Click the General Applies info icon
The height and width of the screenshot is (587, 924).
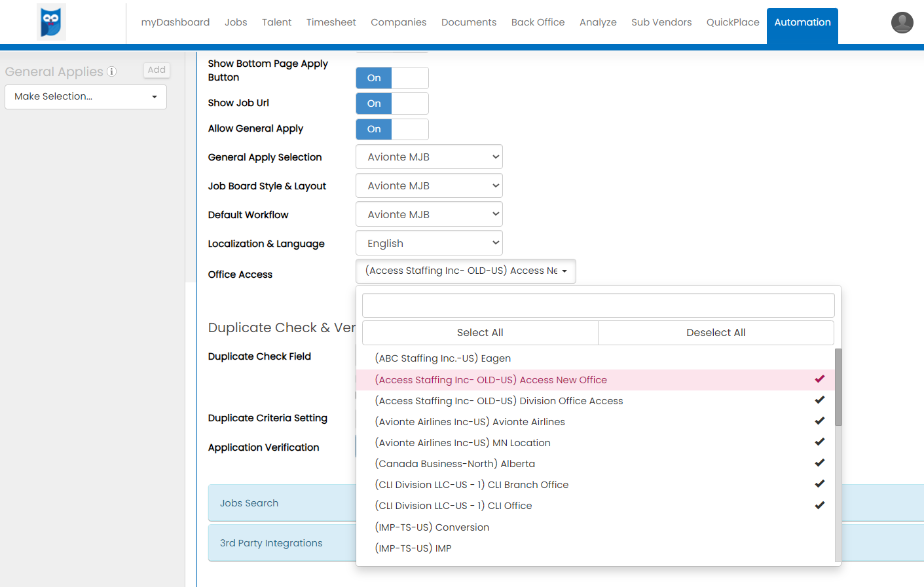tap(112, 71)
